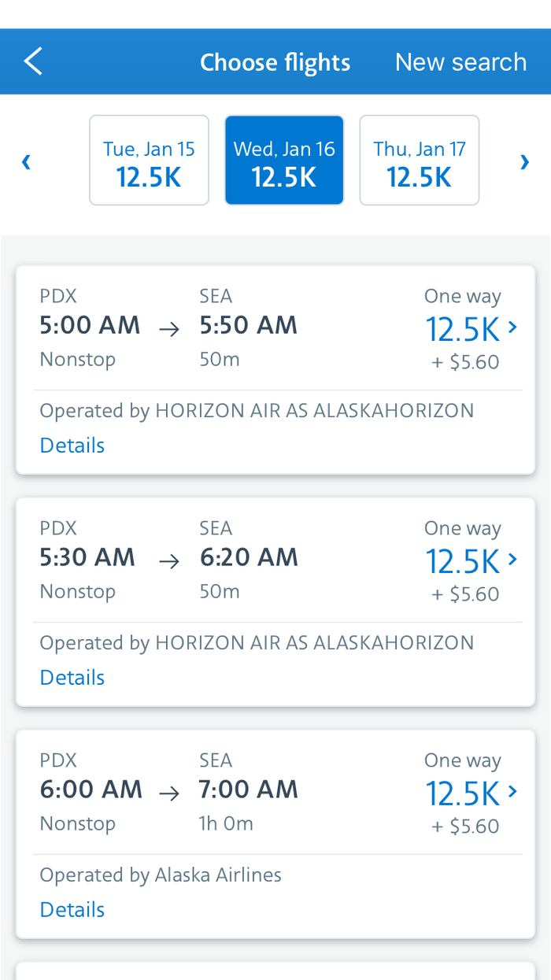The width and height of the screenshot is (551, 980).
Task: Click the left chevron to see earlier dates
Action: [x=25, y=161]
